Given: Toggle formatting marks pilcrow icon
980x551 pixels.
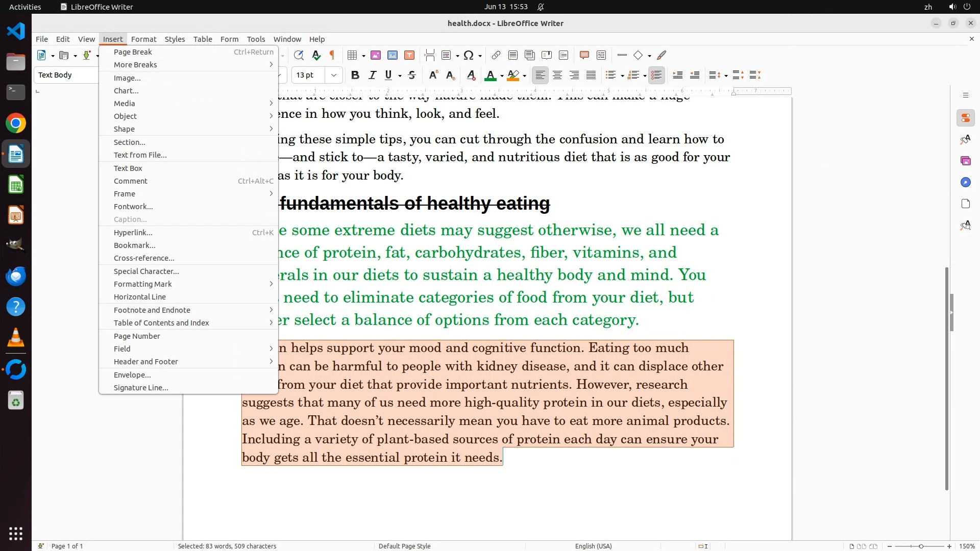Looking at the screenshot, I should click(332, 55).
